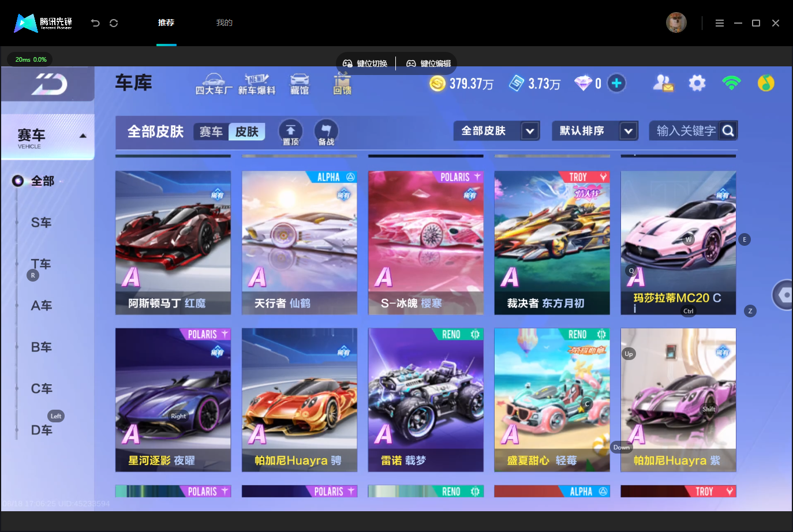The image size is (793, 532).
Task: Click the 379.37万 gold balance
Action: pyautogui.click(x=472, y=84)
